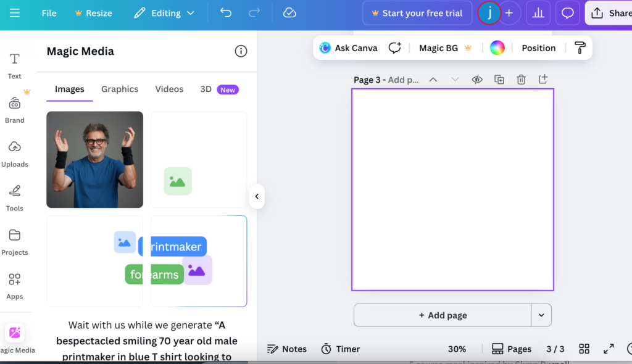Open the Apps sidebar panel
The width and height of the screenshot is (632, 364).
15,286
